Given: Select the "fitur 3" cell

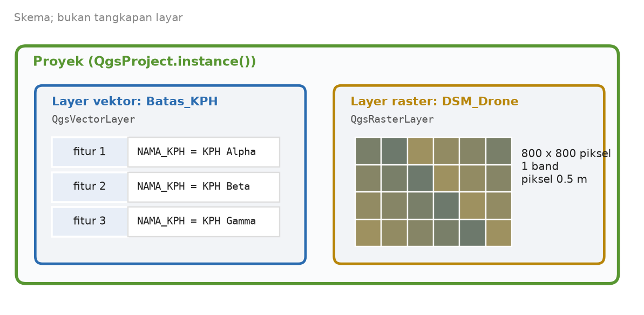Looking at the screenshot, I should coord(90,221).
